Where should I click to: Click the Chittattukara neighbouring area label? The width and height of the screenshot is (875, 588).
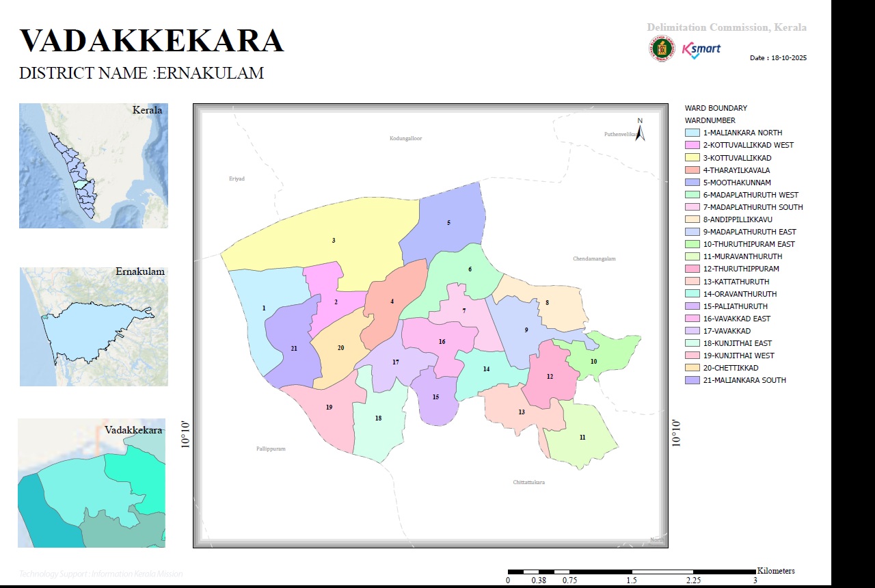[529, 483]
